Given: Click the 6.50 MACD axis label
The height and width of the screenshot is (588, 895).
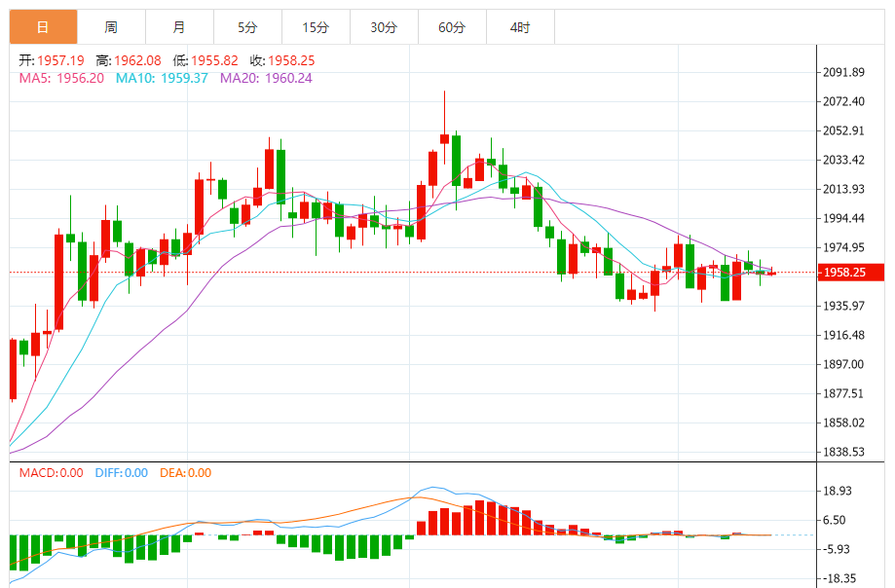Looking at the screenshot, I should (834, 520).
